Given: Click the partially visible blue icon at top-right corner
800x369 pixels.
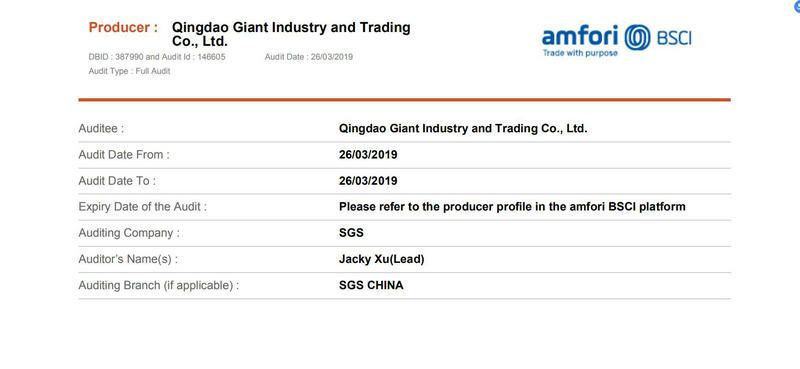Looking at the screenshot, I should (797, 6).
